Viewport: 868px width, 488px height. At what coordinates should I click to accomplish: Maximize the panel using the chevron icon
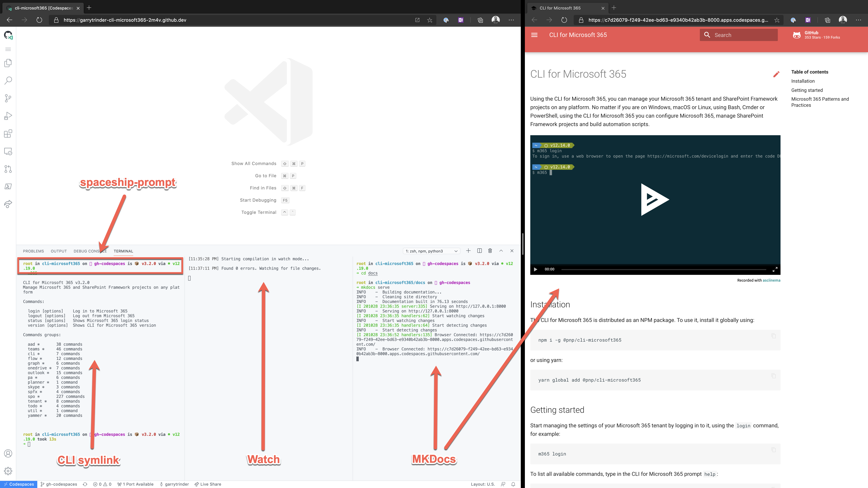(x=501, y=251)
